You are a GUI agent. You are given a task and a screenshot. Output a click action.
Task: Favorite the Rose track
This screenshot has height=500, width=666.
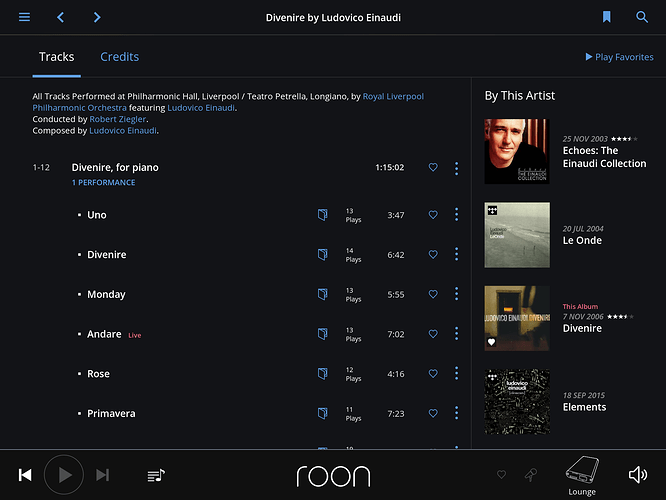point(433,373)
